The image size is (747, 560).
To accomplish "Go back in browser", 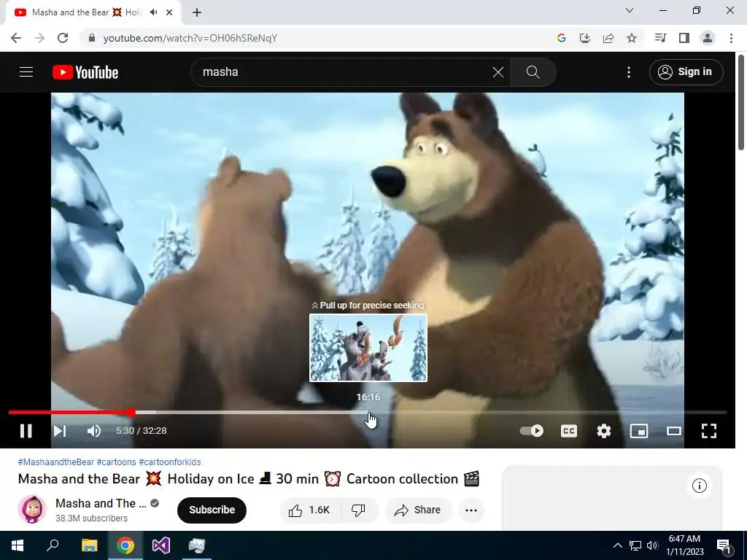I will point(16,38).
